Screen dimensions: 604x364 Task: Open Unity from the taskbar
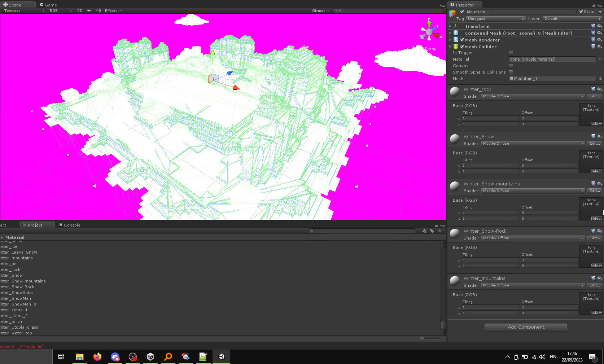(221, 357)
